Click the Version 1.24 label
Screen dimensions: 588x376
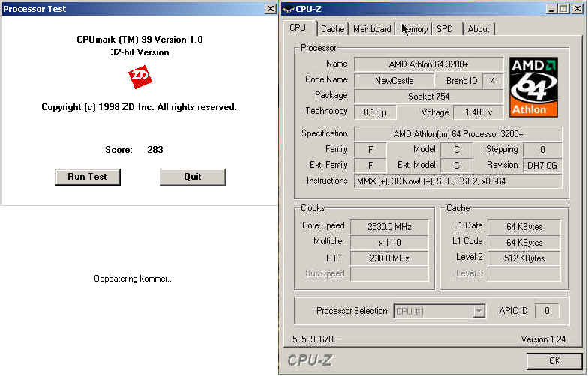[x=543, y=339]
